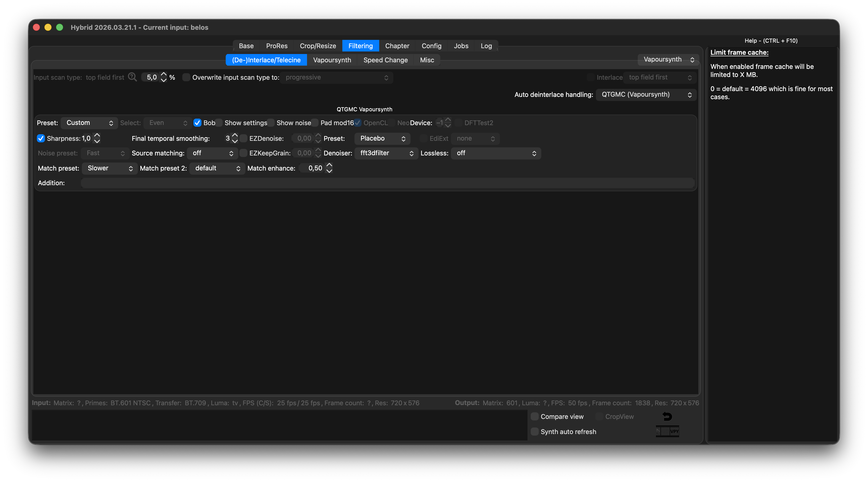Uncheck the Bob checkbox
The image size is (868, 482).
pos(197,123)
